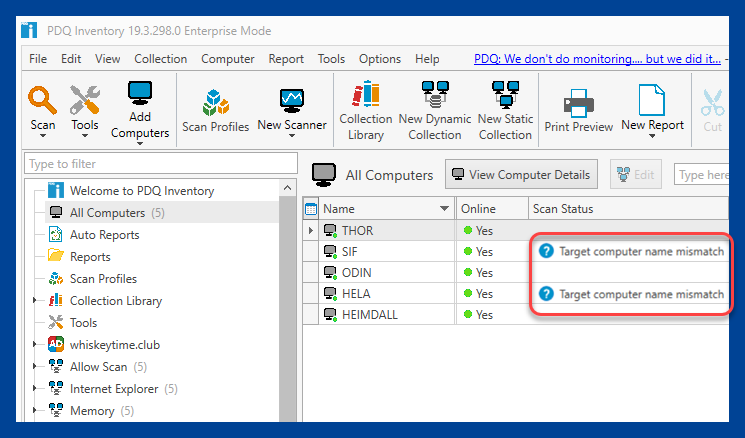Open the Name column sort dropdown arrow
745x438 pixels.
(x=444, y=209)
